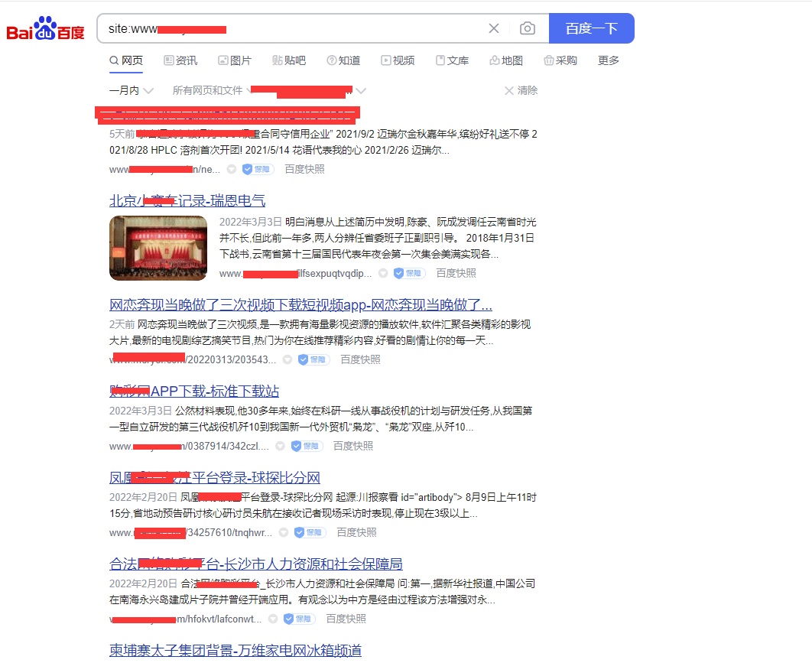812x663 pixels.
Task: Open the 采购 tab
Action: point(560,60)
